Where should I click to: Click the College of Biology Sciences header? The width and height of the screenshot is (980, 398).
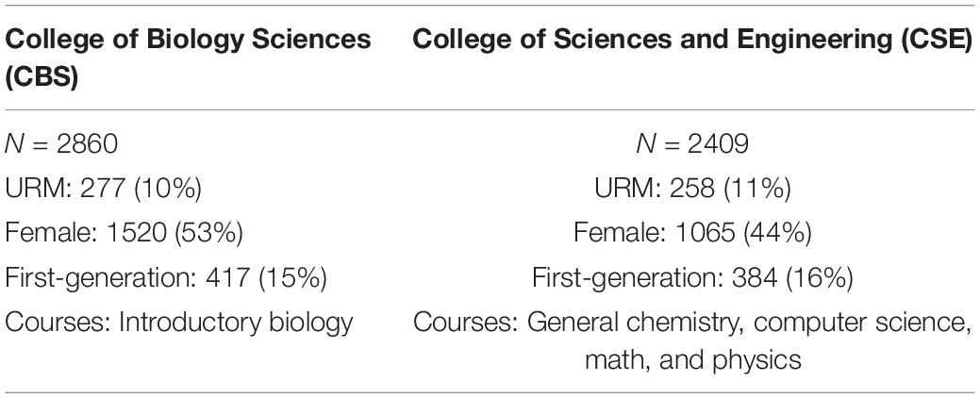coord(188,59)
